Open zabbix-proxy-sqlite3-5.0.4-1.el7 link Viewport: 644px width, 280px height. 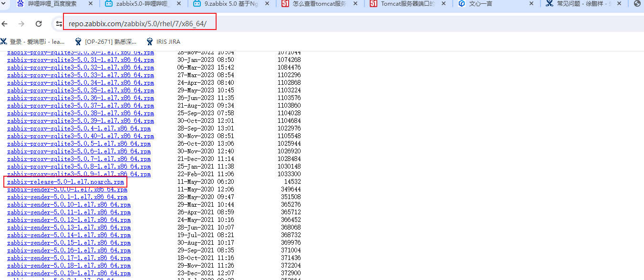(79, 129)
